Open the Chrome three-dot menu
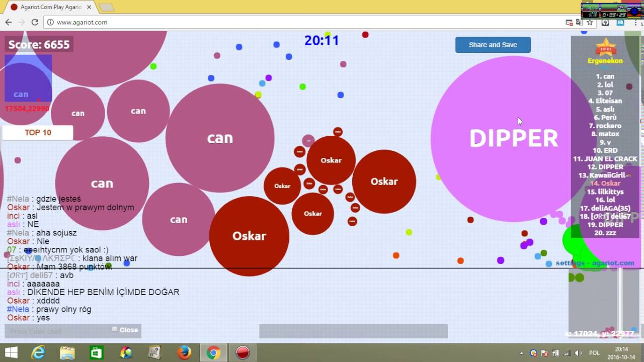Viewport: 644px width, 362px height. tap(636, 22)
